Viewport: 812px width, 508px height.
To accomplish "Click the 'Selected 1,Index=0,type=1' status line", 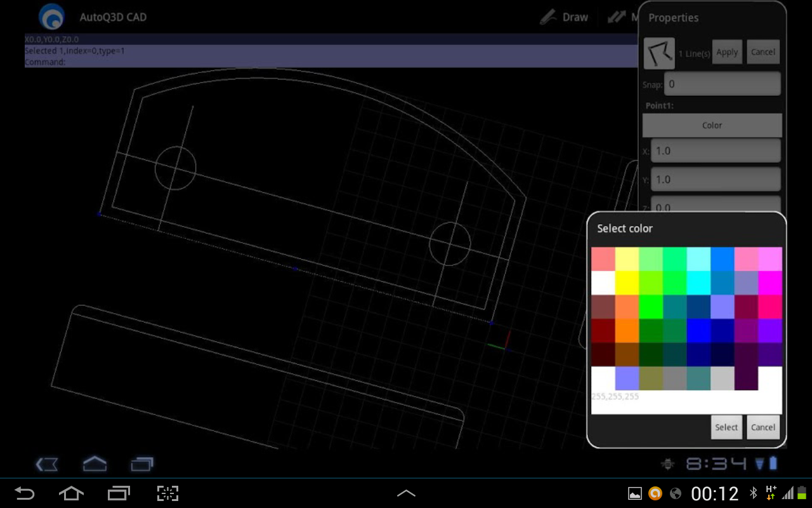I will pyautogui.click(x=75, y=51).
